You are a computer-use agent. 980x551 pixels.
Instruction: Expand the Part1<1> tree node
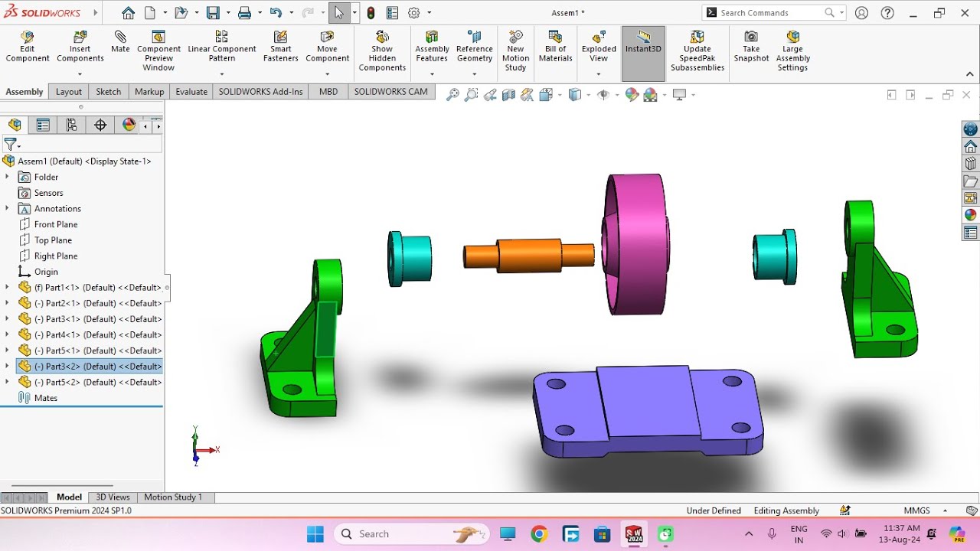[8, 288]
